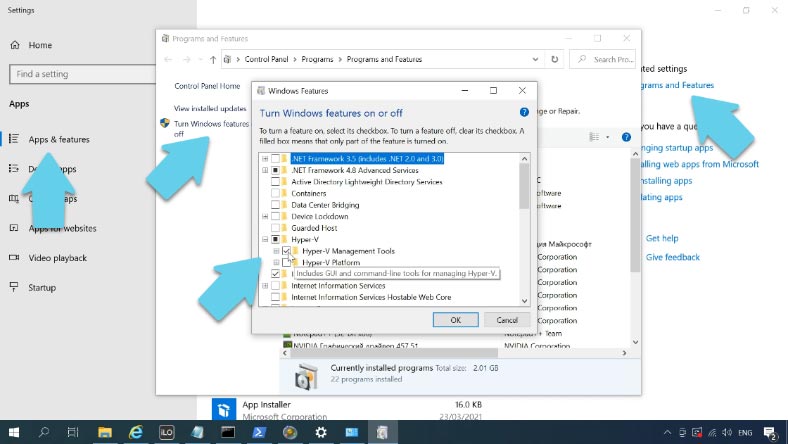788x444 pixels.
Task: Click the App Installer icon in Settings list
Action: click(x=224, y=409)
